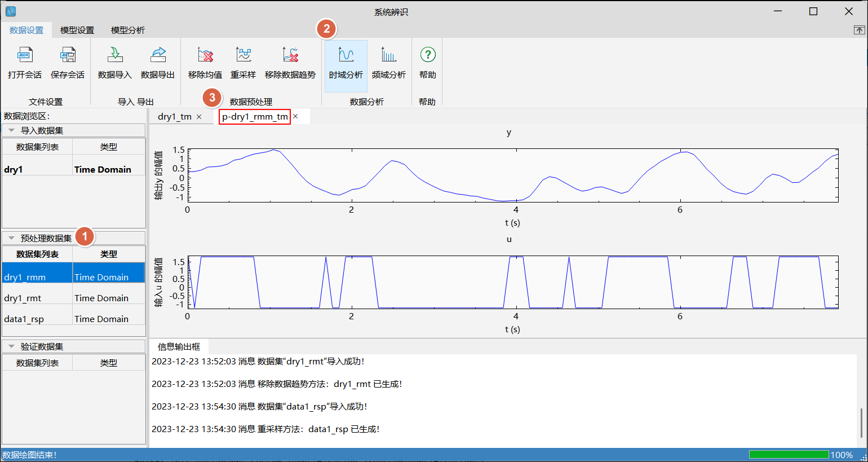
Task: Collapse the 导入数据集 section
Action: coord(11,130)
